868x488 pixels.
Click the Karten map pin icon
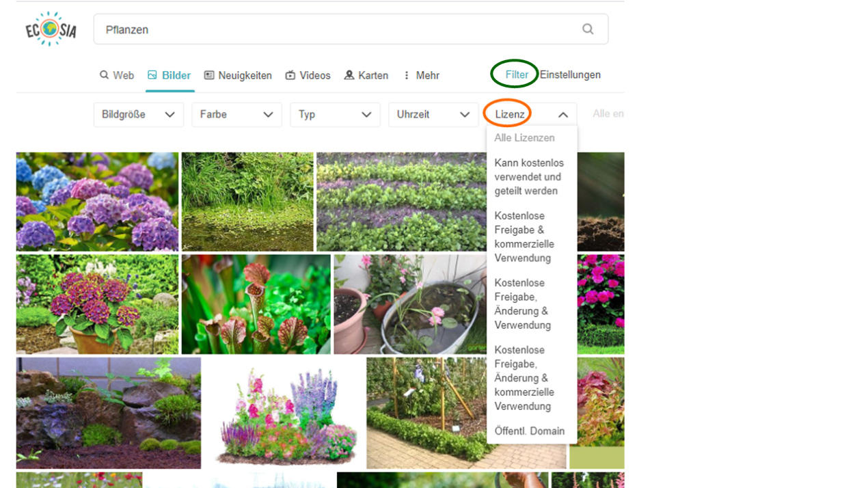349,75
